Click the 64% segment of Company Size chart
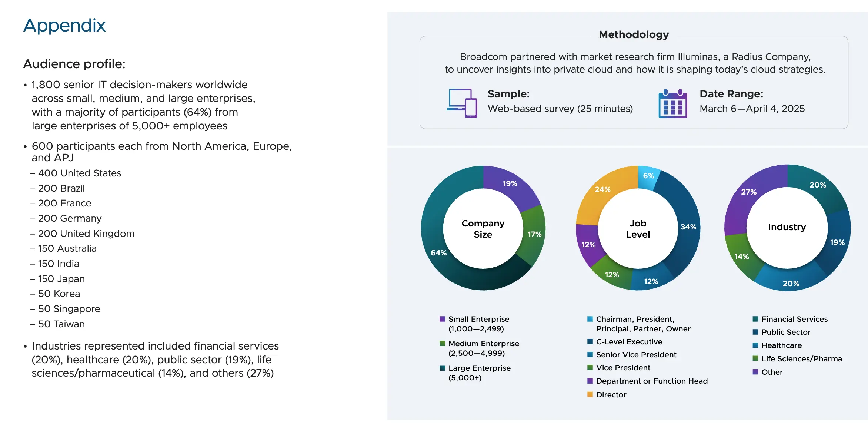The image size is (868, 430). (439, 252)
